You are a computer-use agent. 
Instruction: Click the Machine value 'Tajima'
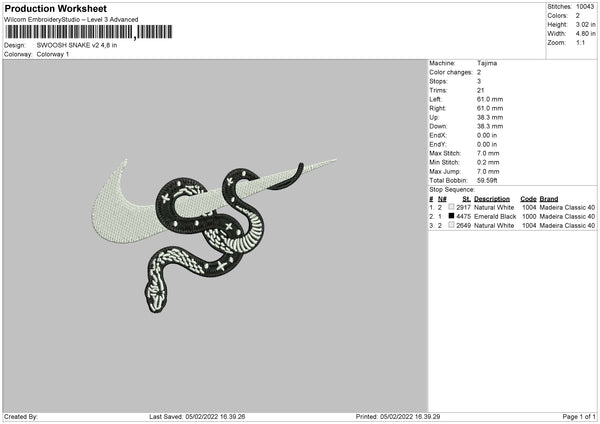point(487,63)
